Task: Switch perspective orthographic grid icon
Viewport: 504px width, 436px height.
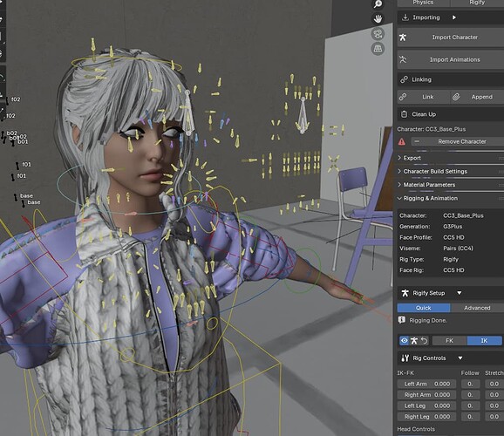Action: coord(378,49)
